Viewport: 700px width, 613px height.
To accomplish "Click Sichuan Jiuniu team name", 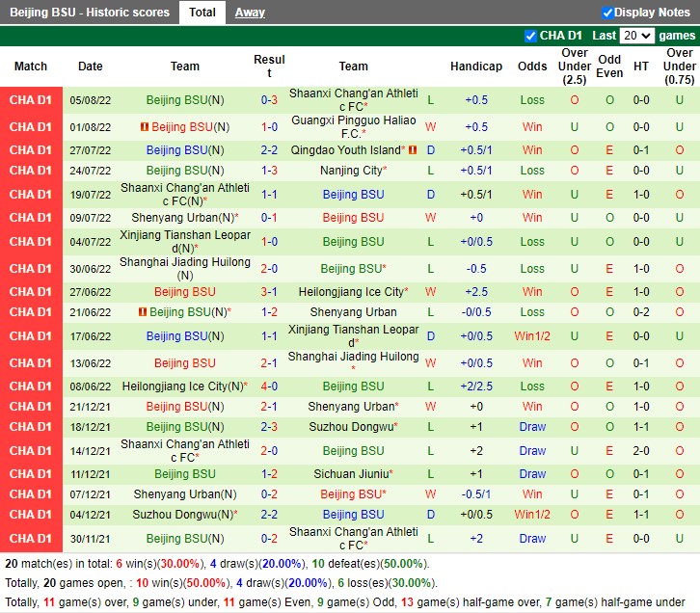I will 351,474.
